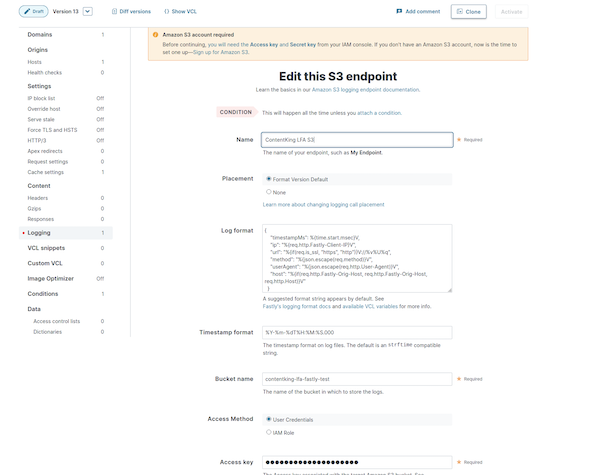
Task: Open Logging in sidebar
Action: click(x=66, y=233)
